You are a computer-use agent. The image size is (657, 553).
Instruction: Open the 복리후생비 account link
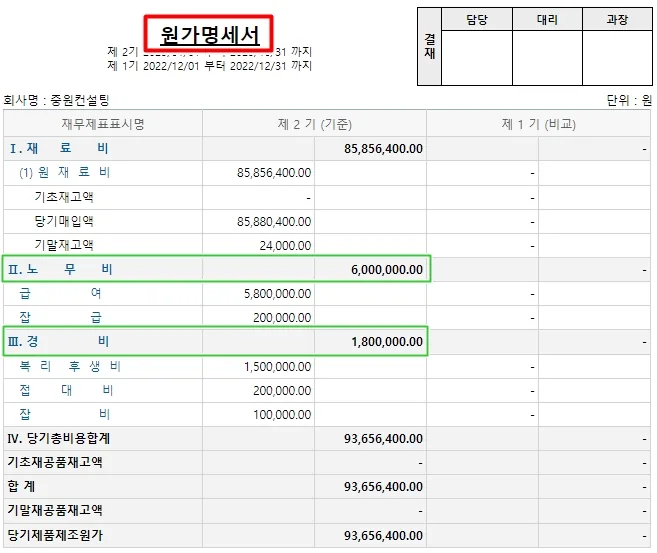point(70,366)
